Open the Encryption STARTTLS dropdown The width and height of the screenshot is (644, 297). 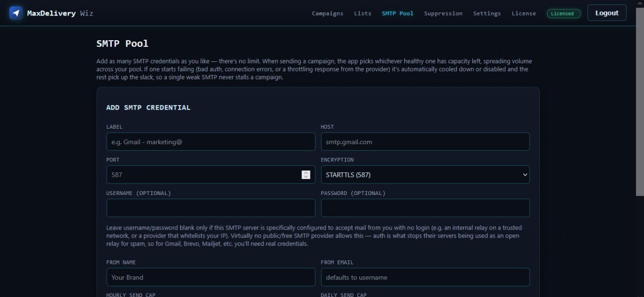point(425,175)
